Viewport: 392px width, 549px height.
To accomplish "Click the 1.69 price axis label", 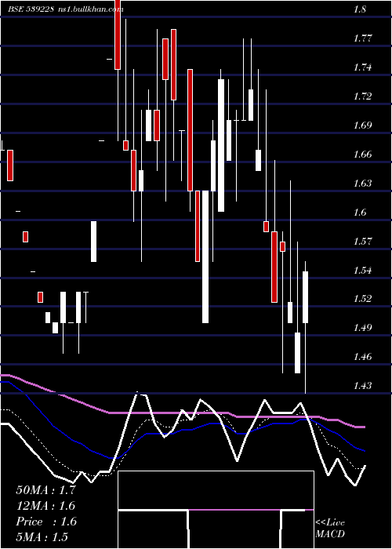I will coord(362,125).
